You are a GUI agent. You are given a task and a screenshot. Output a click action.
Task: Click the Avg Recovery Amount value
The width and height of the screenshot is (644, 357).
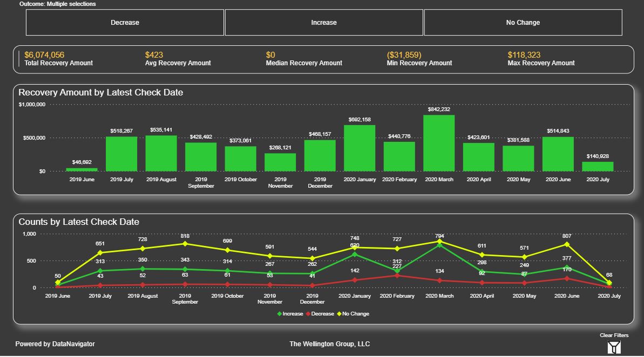click(154, 55)
